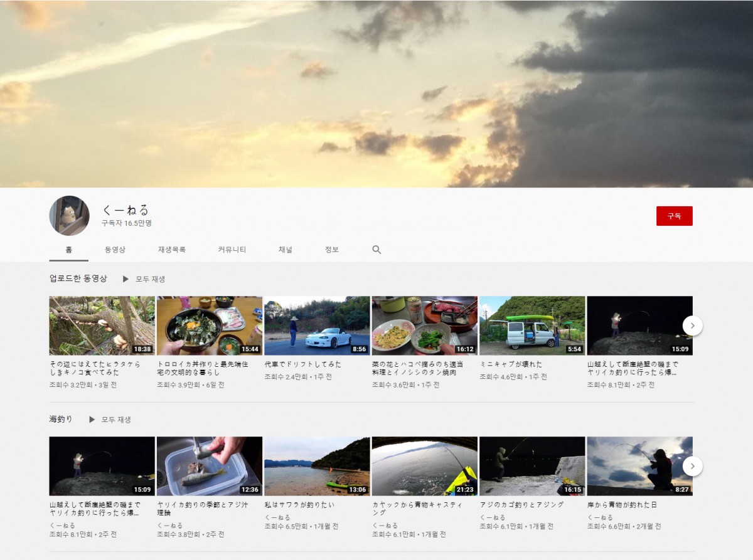Click the channel search magnifier icon
753x560 pixels.
click(376, 250)
